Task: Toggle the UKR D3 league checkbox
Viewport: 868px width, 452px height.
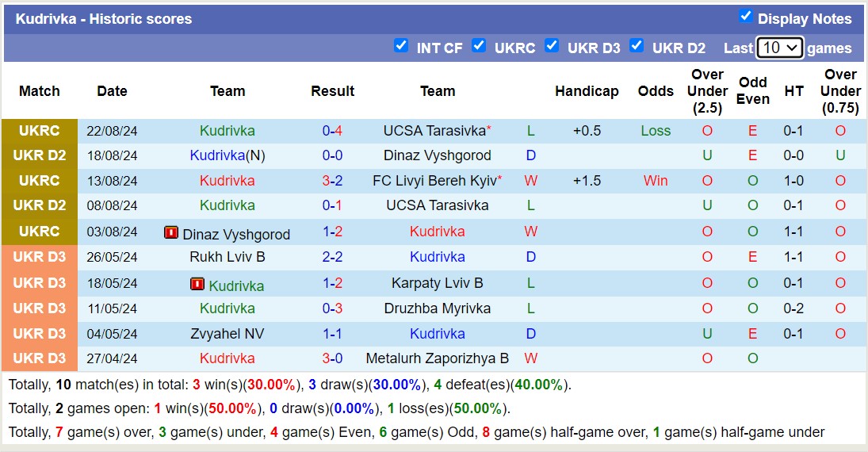Action: pos(552,46)
